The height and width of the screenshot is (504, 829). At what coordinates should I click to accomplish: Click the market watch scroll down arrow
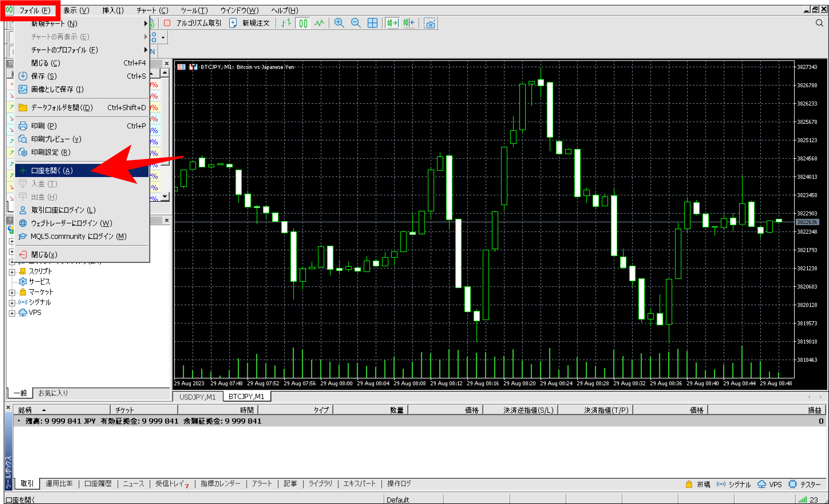point(165,196)
